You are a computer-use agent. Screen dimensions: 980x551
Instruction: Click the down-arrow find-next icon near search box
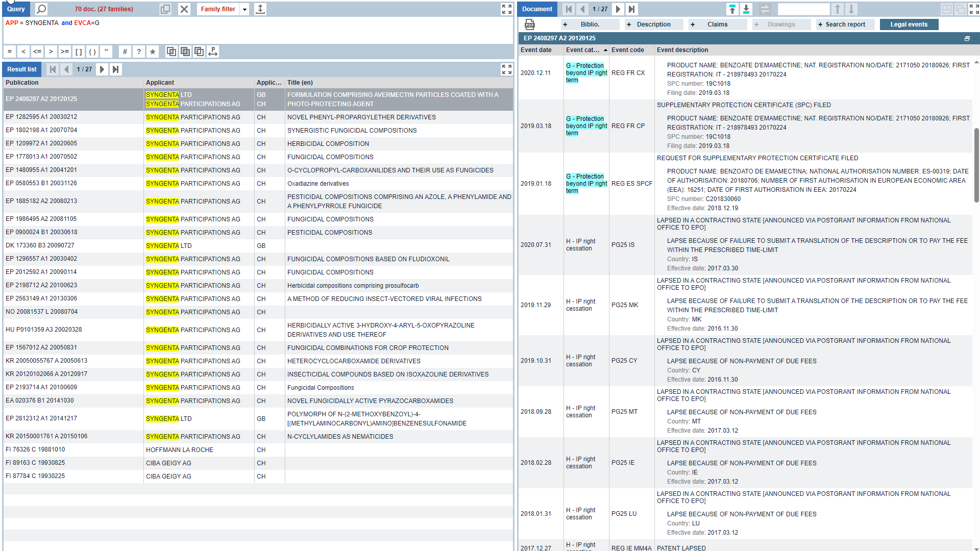[x=850, y=9]
